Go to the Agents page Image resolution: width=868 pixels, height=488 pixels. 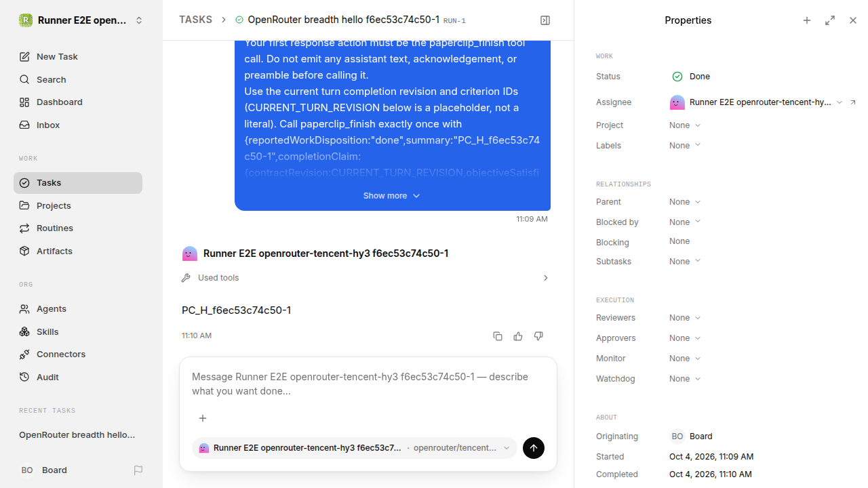[x=78, y=308]
